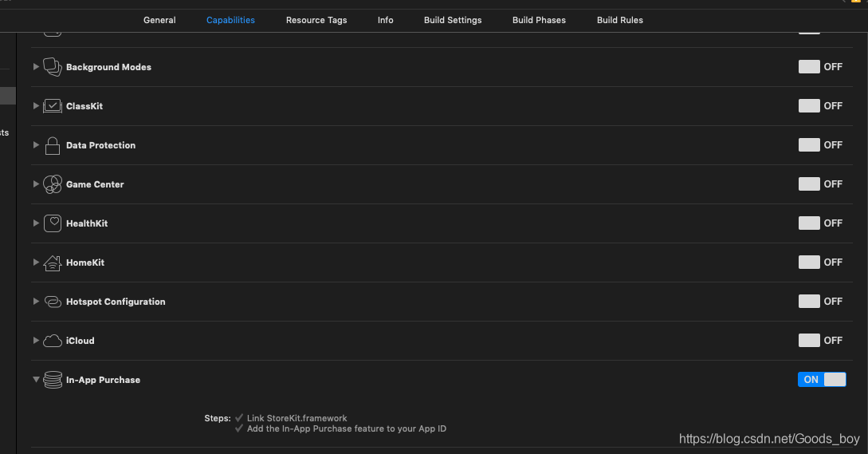Click the iCloud label
This screenshot has width=868, height=454.
81,341
